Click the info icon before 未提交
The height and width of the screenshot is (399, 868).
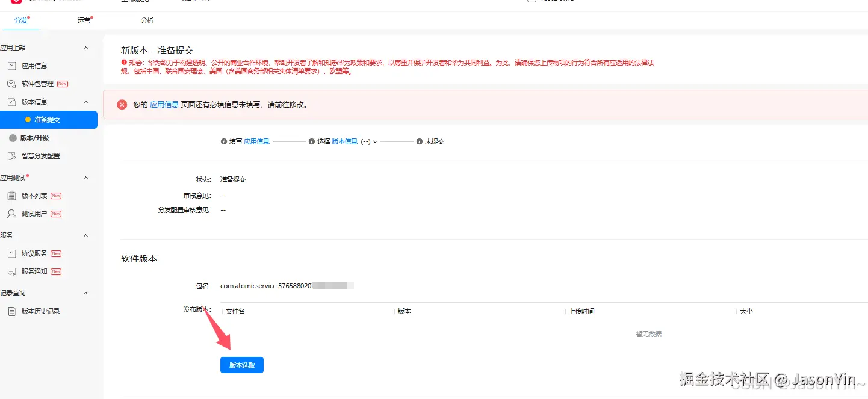point(420,141)
